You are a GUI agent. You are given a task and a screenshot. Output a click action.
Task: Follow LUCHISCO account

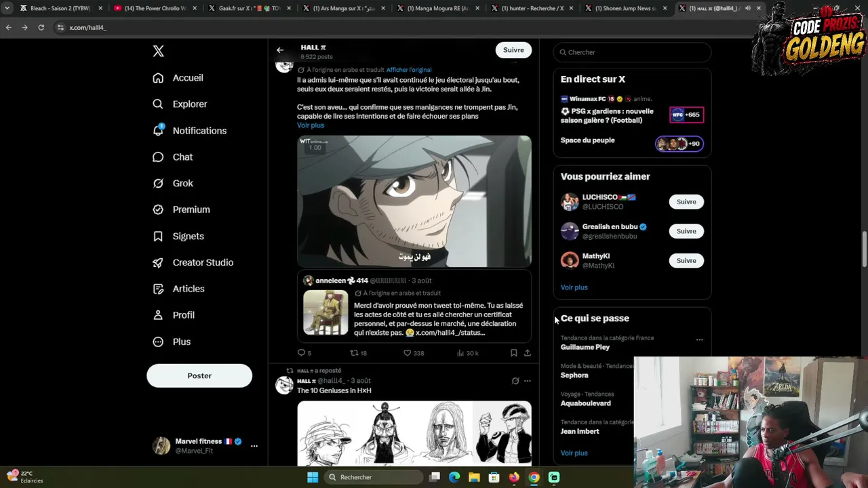[686, 202]
